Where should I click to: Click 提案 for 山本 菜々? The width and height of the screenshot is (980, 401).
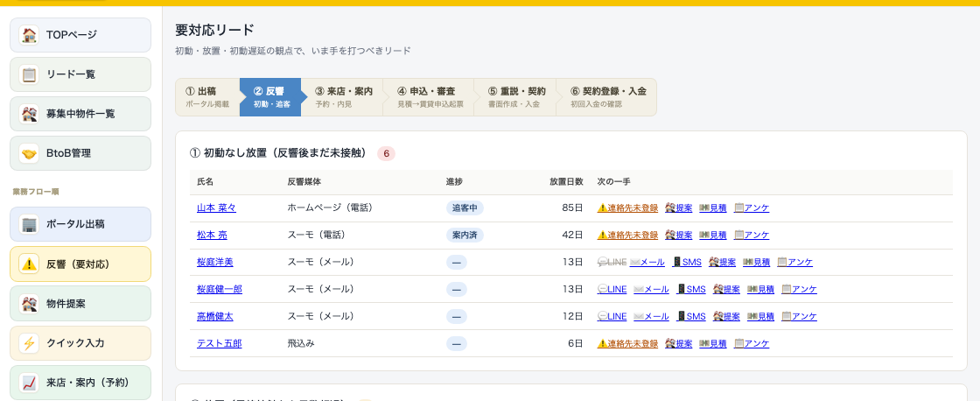click(x=679, y=208)
